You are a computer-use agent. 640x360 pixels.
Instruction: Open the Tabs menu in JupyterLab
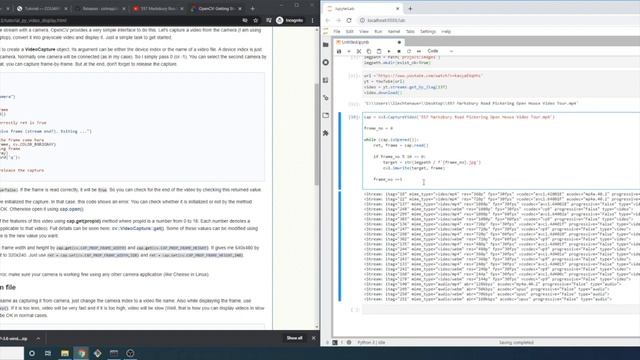410,31
